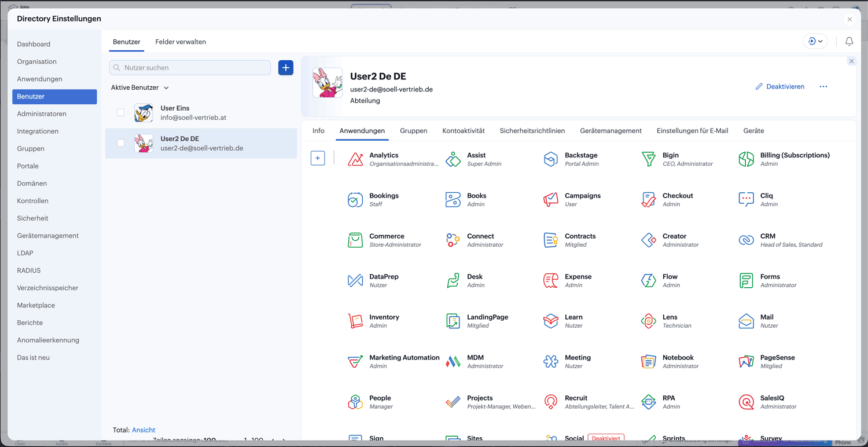Open the Inventory app icon

click(x=355, y=321)
